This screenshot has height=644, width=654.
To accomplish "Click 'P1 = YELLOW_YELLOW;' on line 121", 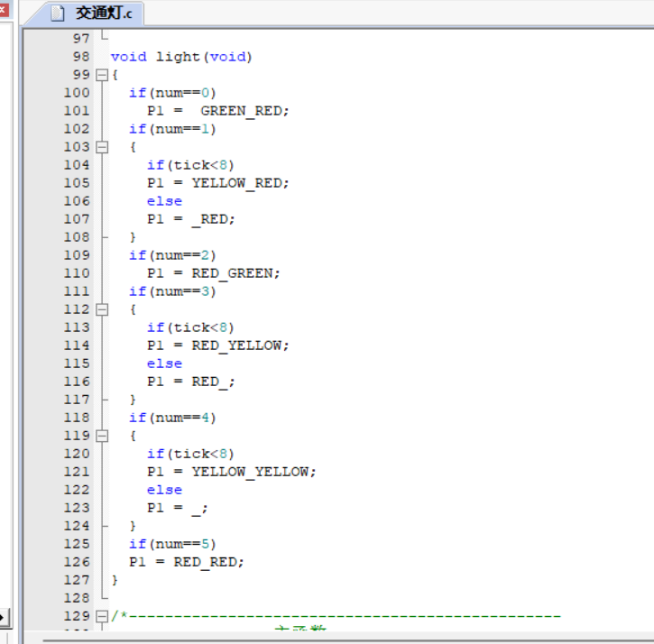I will pos(232,472).
